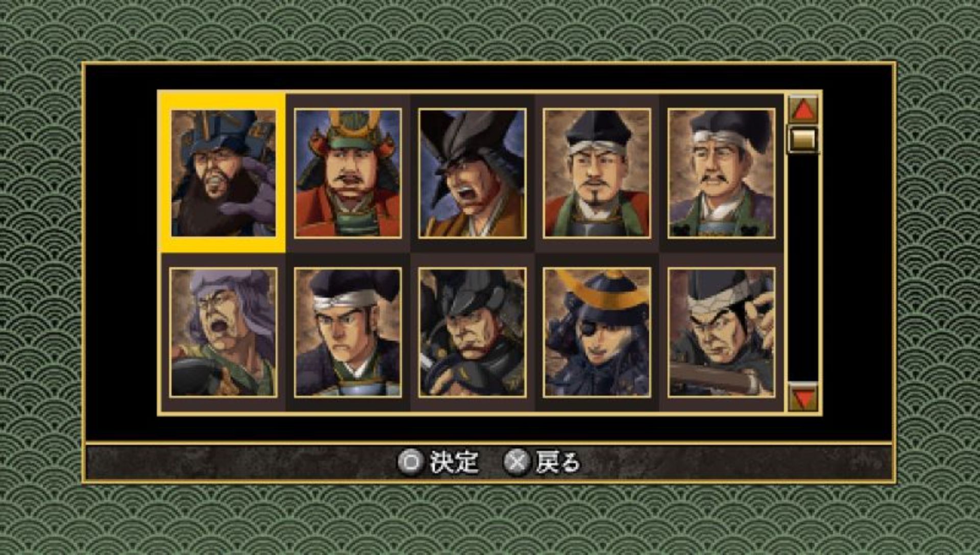Choose the old mustached general in dark armor
This screenshot has height=555, width=980.
tap(472, 332)
